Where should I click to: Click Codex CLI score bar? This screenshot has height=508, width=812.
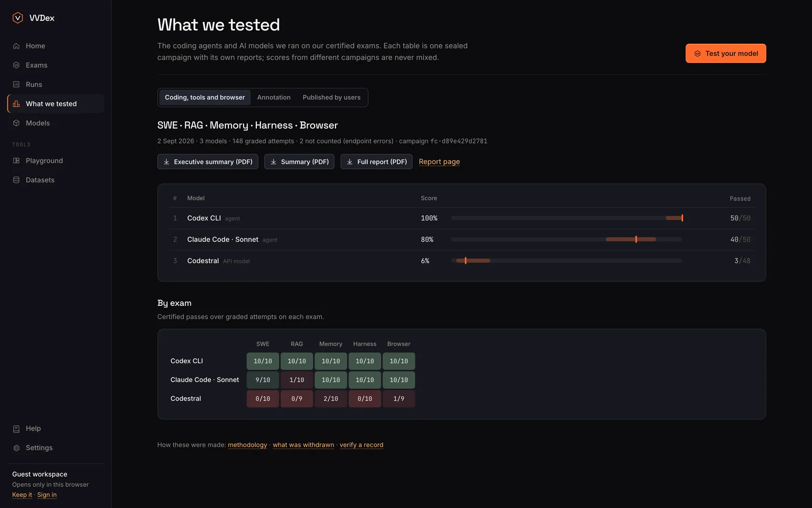(566, 218)
